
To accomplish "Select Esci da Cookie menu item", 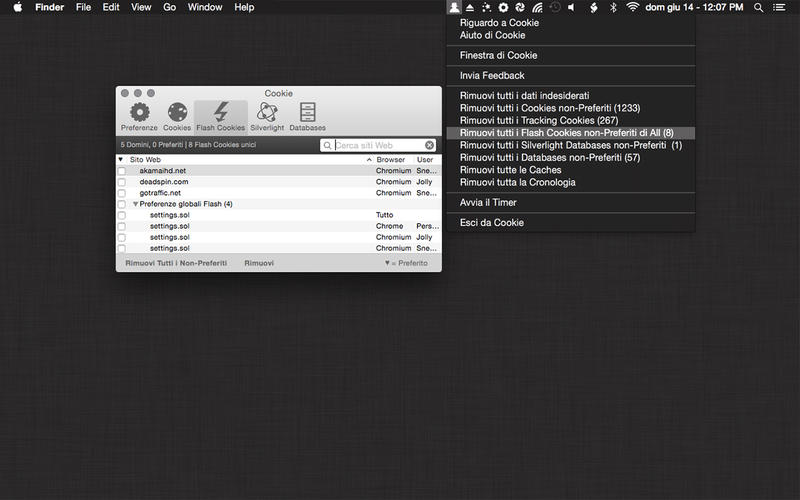I will [491, 222].
